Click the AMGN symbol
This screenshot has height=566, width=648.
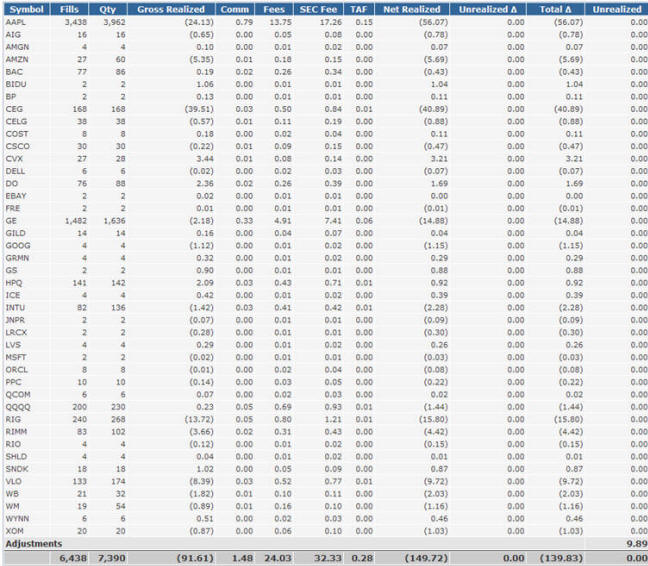pos(17,47)
